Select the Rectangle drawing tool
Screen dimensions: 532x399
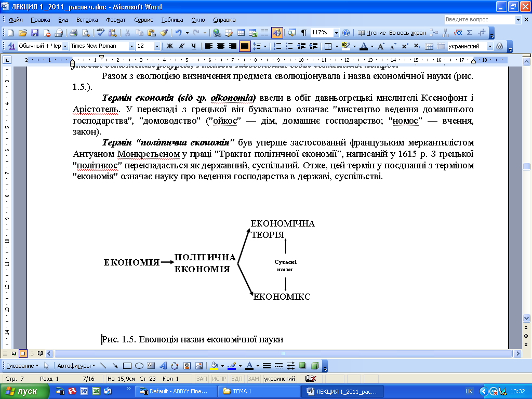[x=127, y=366]
